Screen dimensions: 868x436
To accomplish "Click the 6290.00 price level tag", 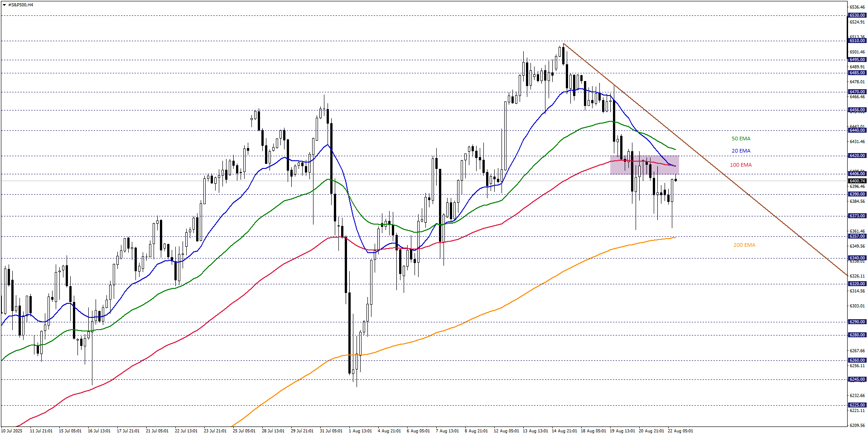I will [857, 322].
